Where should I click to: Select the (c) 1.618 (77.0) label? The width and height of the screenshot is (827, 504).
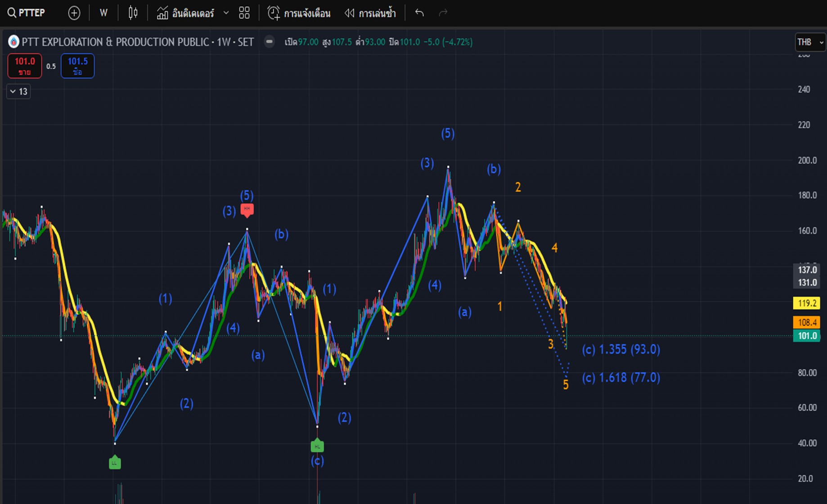point(621,377)
